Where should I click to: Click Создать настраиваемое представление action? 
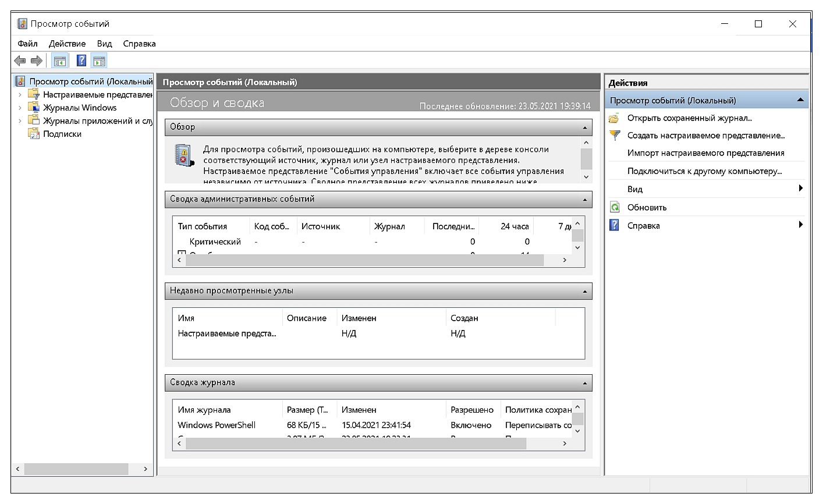[706, 136]
